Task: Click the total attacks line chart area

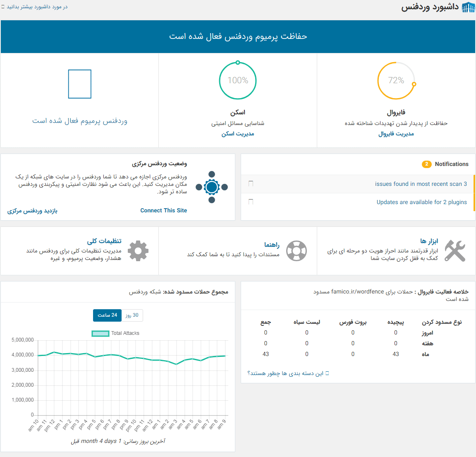Action: (133, 378)
